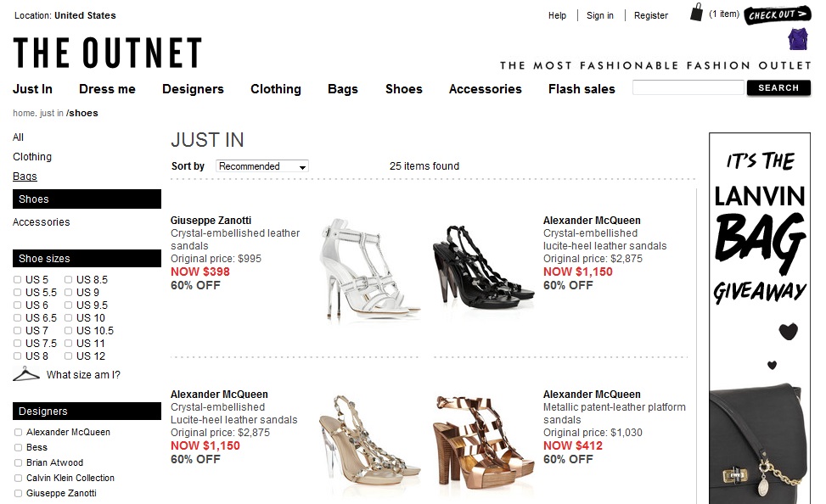This screenshot has height=504, width=826.
Task: Click the Check Out button
Action: 777,14
